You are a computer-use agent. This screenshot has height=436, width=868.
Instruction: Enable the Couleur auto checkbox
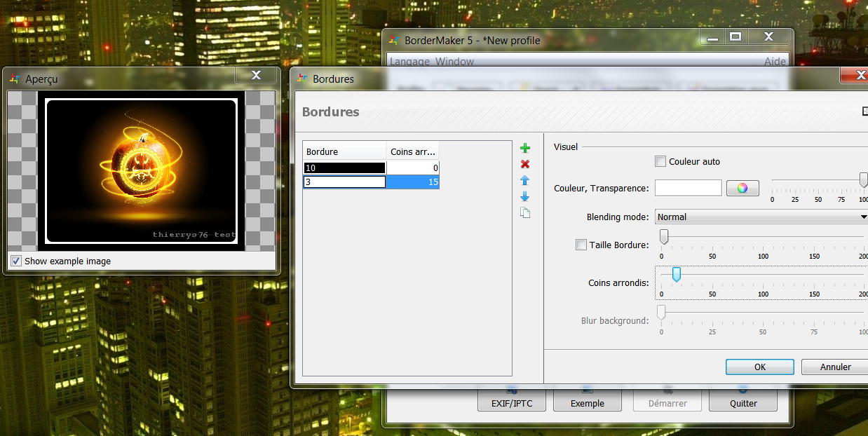pyautogui.click(x=660, y=161)
